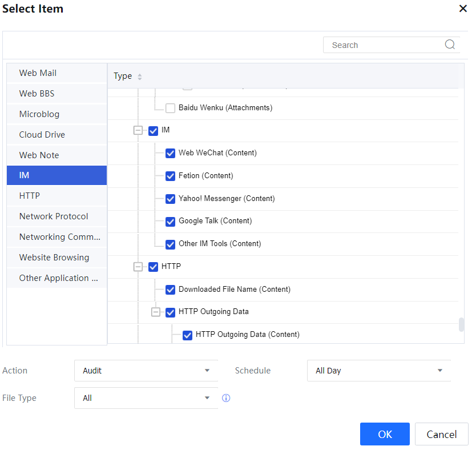The width and height of the screenshot is (476, 450).
Task: Toggle Yahoo! Messenger (Content) checkbox
Action: [x=170, y=199]
